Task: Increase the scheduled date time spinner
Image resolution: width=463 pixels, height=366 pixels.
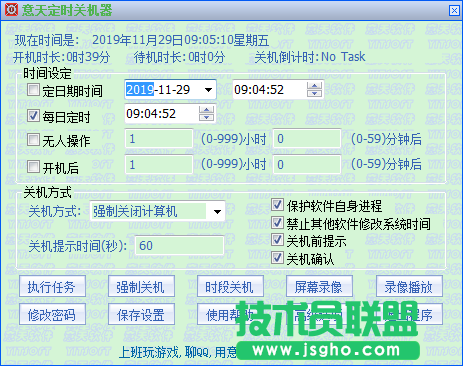Action: (314, 86)
